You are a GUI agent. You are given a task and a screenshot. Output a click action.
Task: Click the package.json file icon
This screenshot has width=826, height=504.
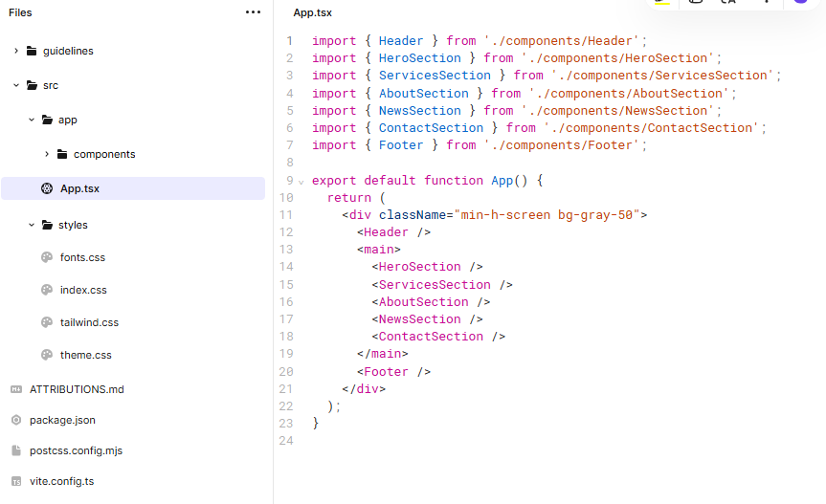(x=15, y=420)
